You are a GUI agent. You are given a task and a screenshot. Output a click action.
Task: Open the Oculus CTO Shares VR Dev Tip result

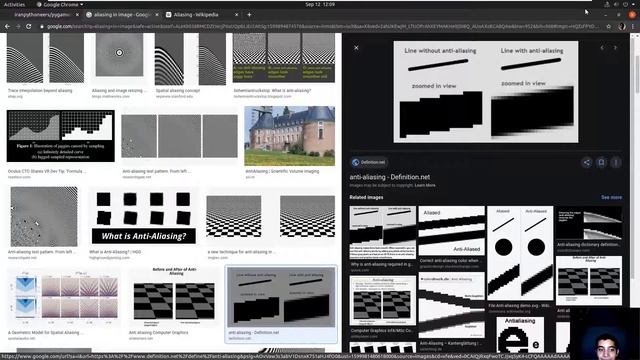[x=60, y=136]
